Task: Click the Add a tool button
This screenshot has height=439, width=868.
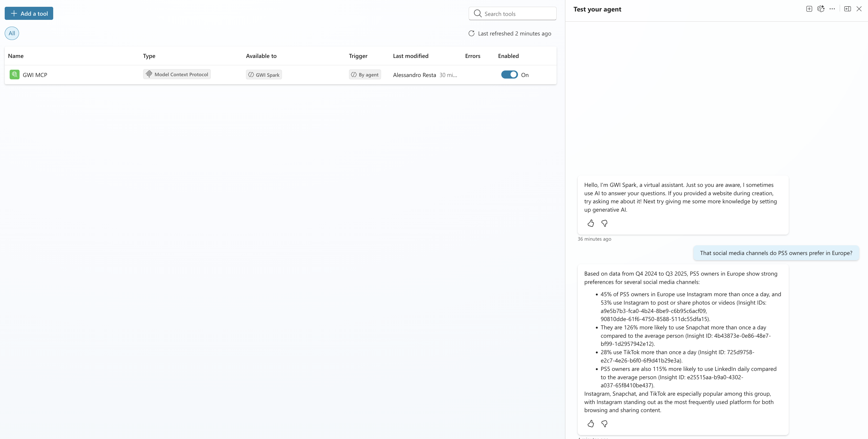Action: click(x=29, y=14)
